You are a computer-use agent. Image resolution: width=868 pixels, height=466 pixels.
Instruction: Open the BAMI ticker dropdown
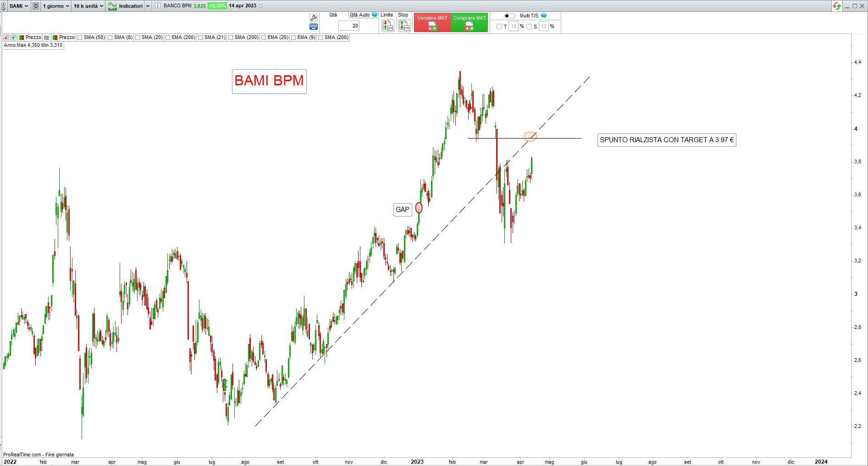[19, 6]
